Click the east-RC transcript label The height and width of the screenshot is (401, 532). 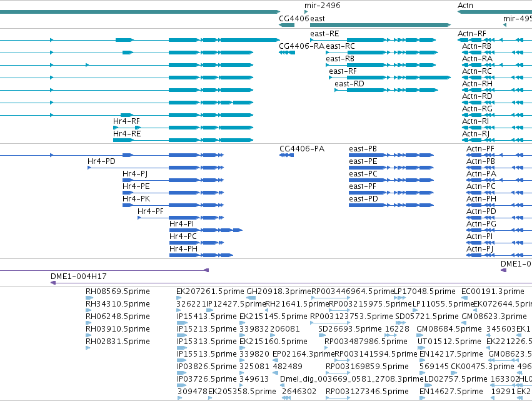click(x=340, y=46)
